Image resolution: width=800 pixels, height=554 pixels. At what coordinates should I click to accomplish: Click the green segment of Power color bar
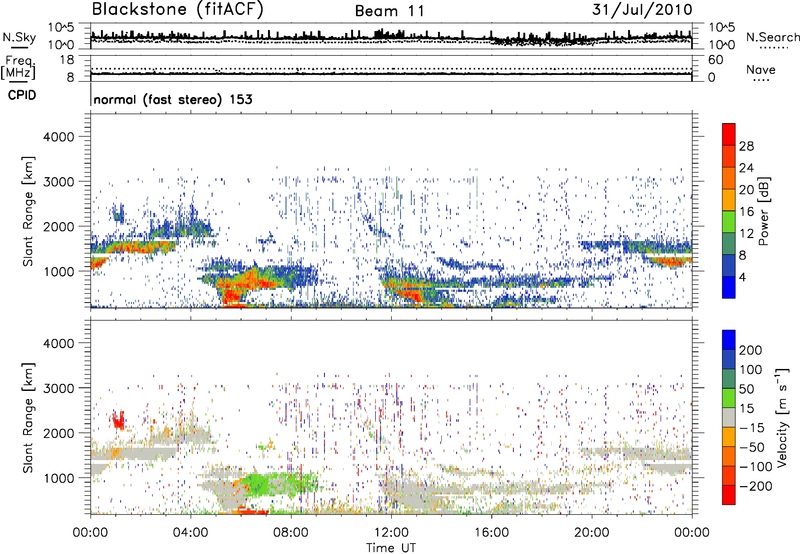pyautogui.click(x=729, y=222)
